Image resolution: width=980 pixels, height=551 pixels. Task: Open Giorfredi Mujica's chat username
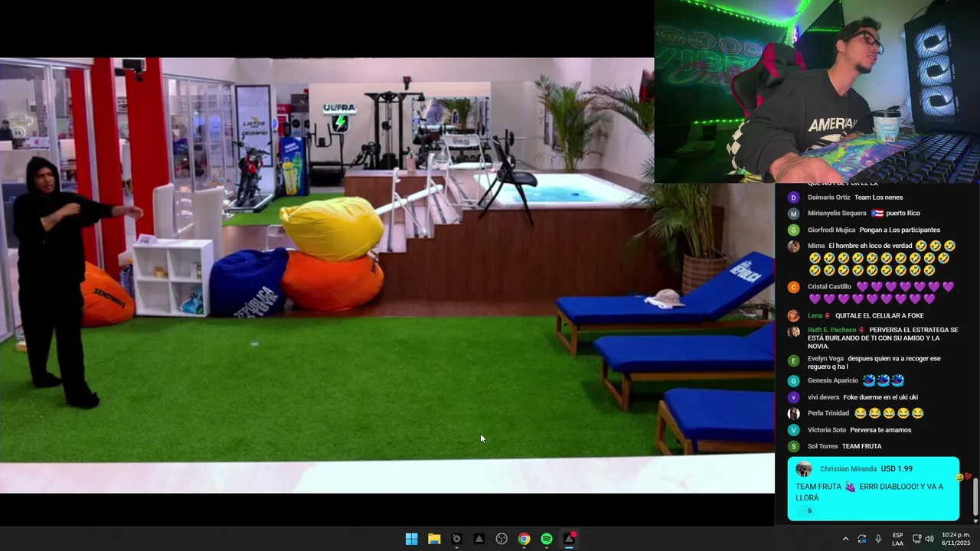831,230
